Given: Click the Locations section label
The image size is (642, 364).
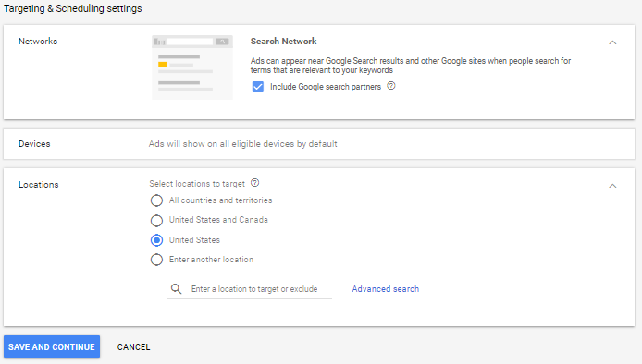Looking at the screenshot, I should [39, 185].
